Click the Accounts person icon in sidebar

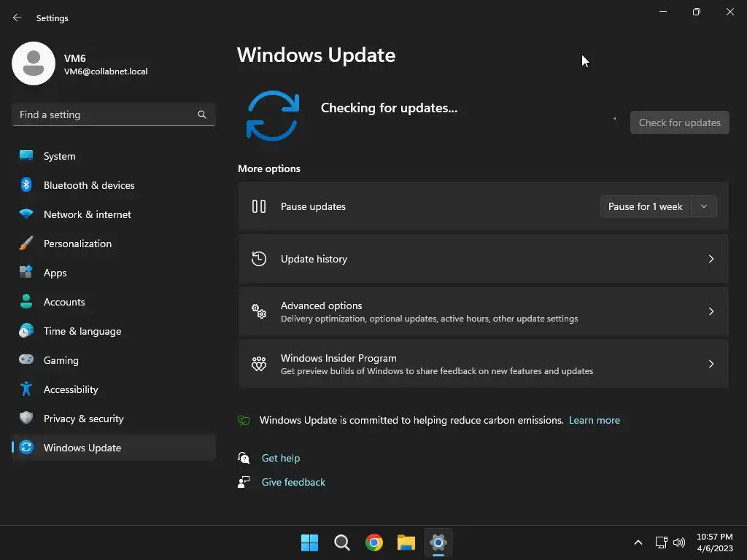point(26,301)
